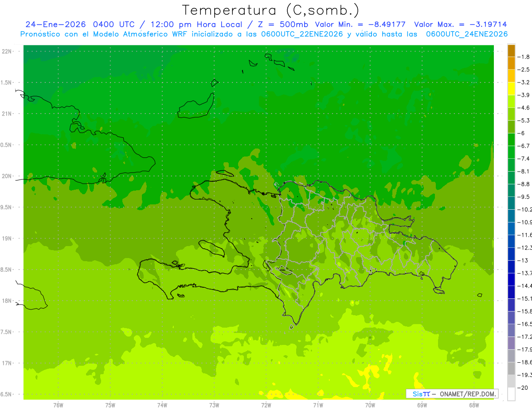Click the '18N' latitude label
The image size is (532, 411).
click(7, 301)
